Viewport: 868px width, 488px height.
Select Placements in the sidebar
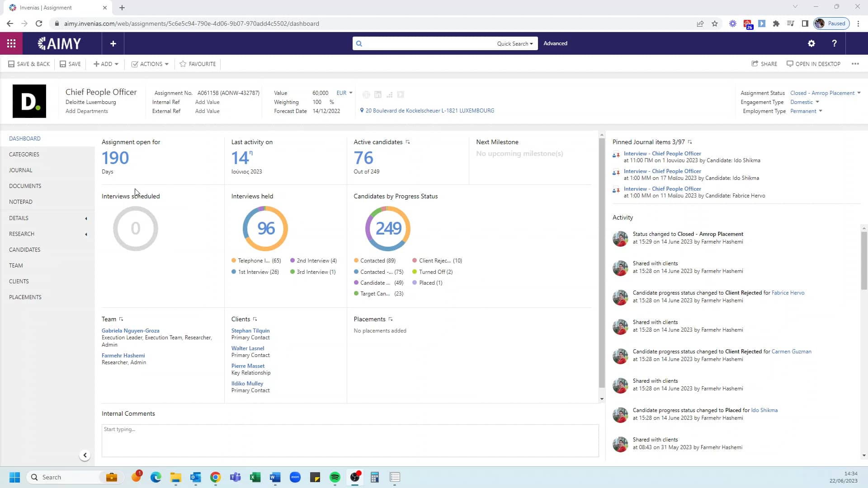[x=25, y=297]
